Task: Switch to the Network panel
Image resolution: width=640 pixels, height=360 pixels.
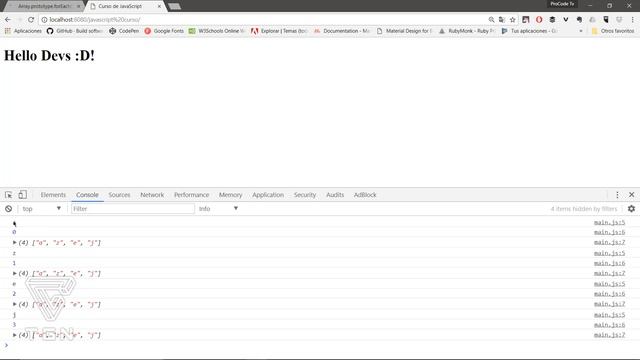Action: click(x=152, y=195)
